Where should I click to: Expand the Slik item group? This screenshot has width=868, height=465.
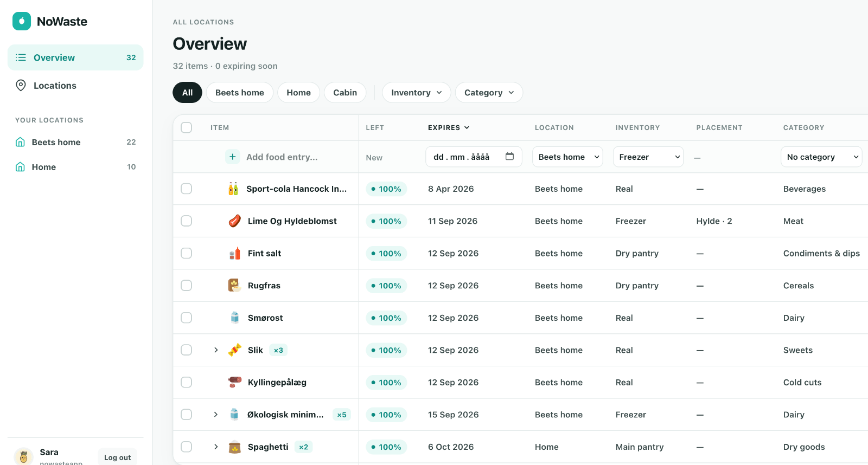click(x=216, y=350)
